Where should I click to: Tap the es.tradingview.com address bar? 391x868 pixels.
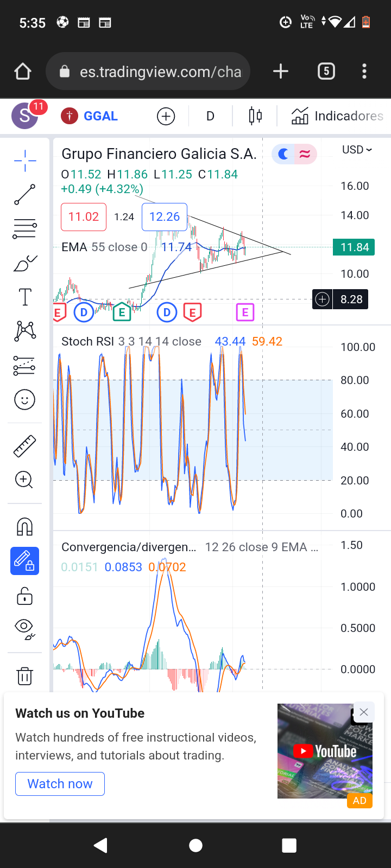[x=148, y=71]
